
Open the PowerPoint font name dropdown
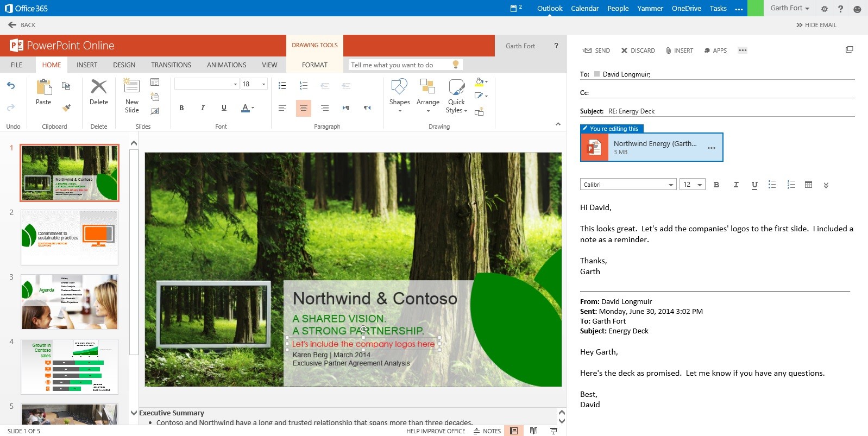(x=235, y=84)
